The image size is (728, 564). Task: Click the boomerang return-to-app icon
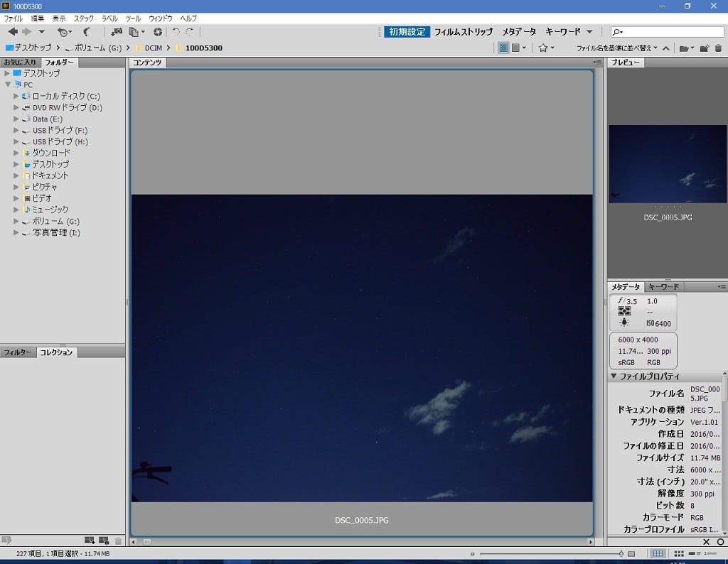[87, 32]
